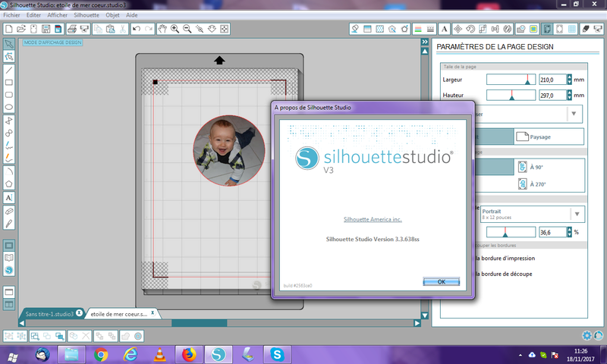
Task: Open the grid settings panel
Action: [x=572, y=29]
